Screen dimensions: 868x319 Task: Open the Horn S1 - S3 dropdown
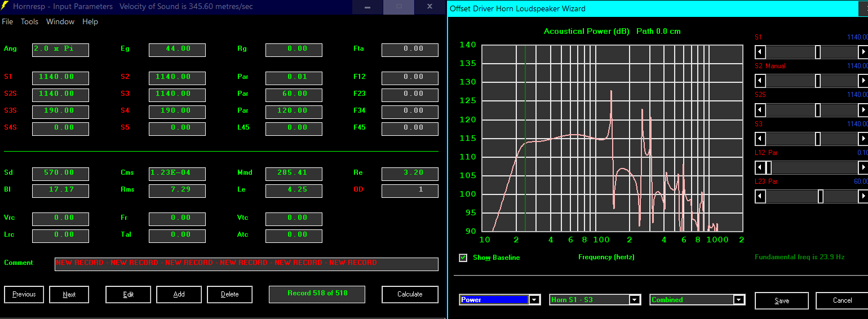635,300
